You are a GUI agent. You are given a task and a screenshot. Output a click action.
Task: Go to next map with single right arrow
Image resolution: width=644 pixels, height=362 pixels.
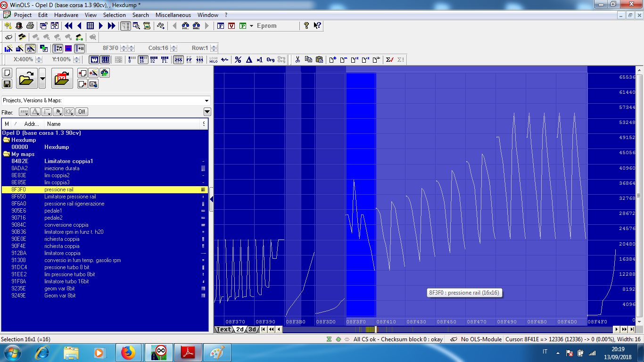click(x=101, y=26)
